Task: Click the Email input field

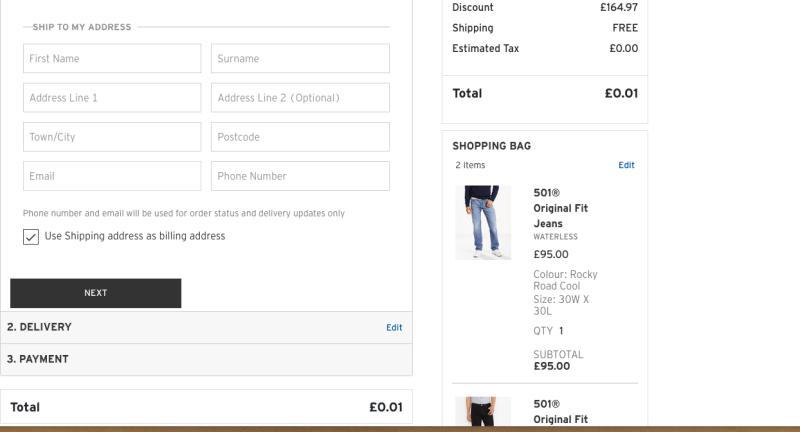Action: tap(112, 176)
